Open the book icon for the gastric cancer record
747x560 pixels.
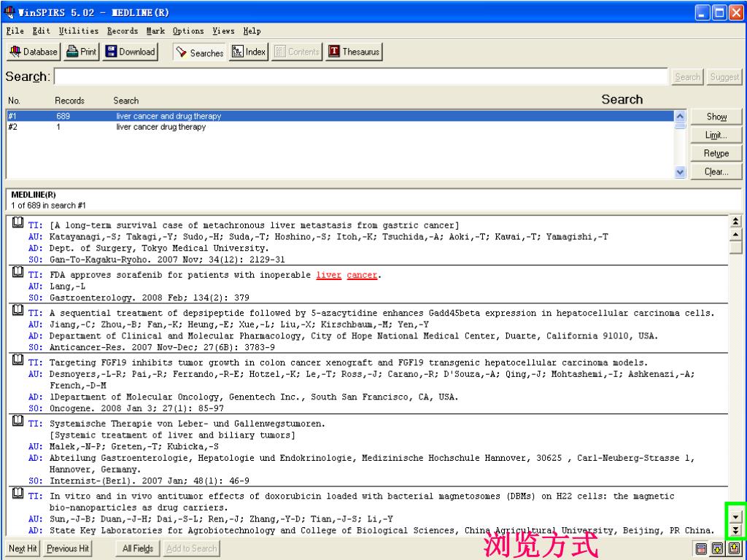click(x=18, y=222)
